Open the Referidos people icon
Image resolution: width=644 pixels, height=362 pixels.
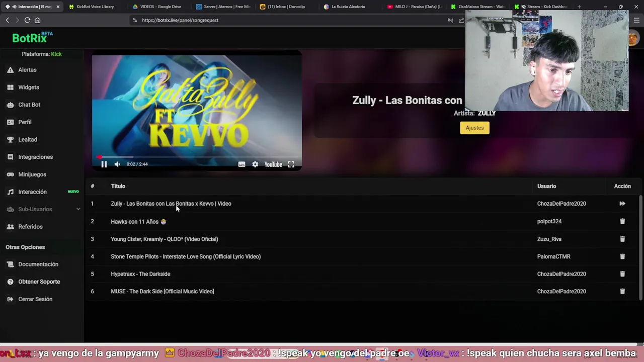point(10,227)
